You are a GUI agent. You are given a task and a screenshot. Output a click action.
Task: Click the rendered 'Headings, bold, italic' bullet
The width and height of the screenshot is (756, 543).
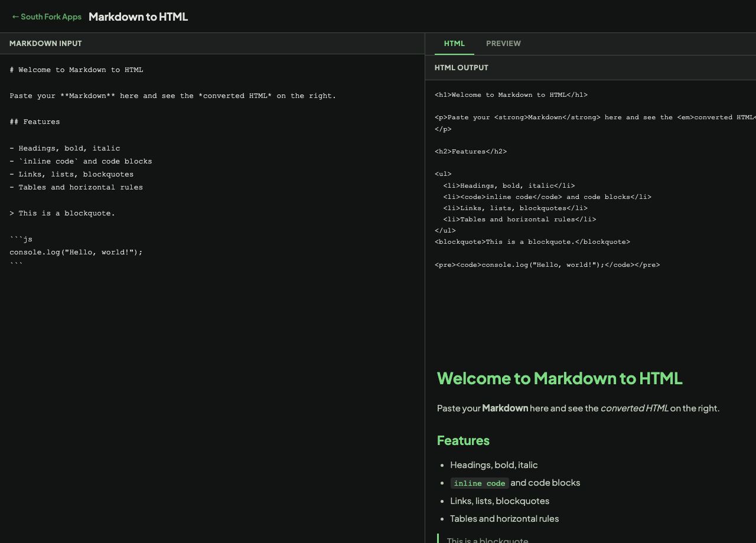[494, 465]
